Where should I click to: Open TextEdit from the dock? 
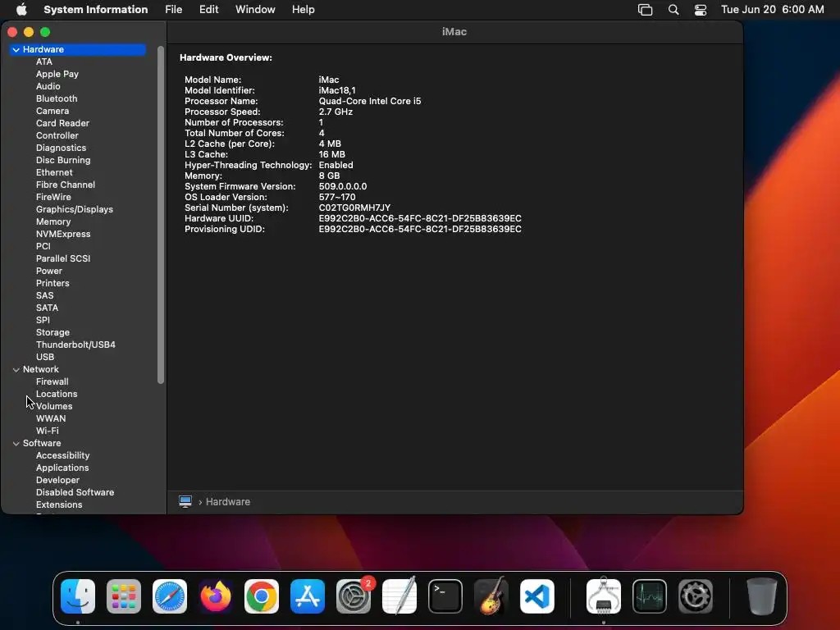[399, 596]
